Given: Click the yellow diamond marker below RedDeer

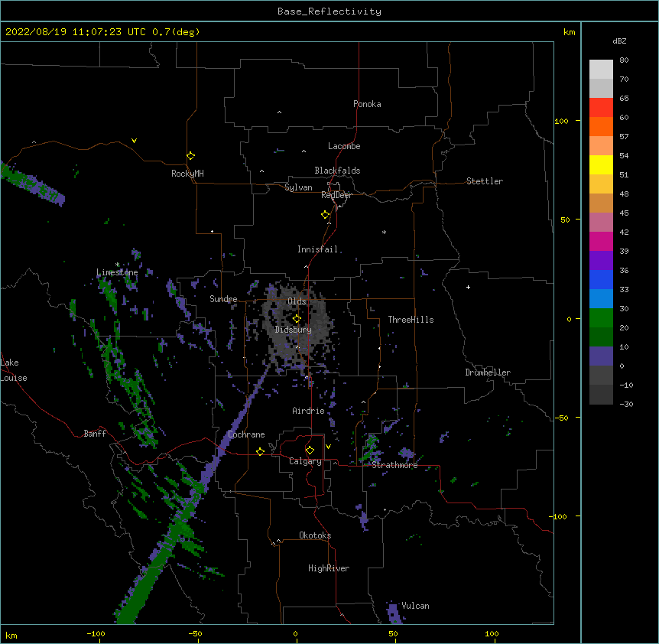Looking at the screenshot, I should click(x=326, y=215).
